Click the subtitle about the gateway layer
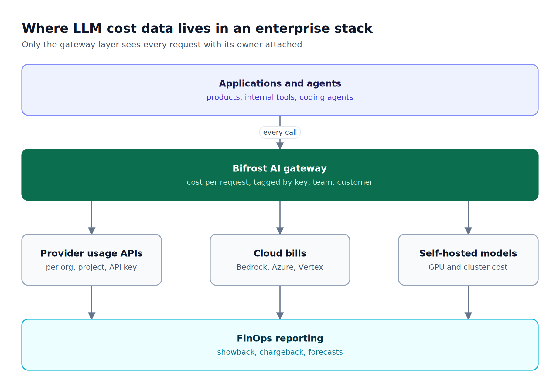Screen dimensions: 560x392 click(x=162, y=45)
